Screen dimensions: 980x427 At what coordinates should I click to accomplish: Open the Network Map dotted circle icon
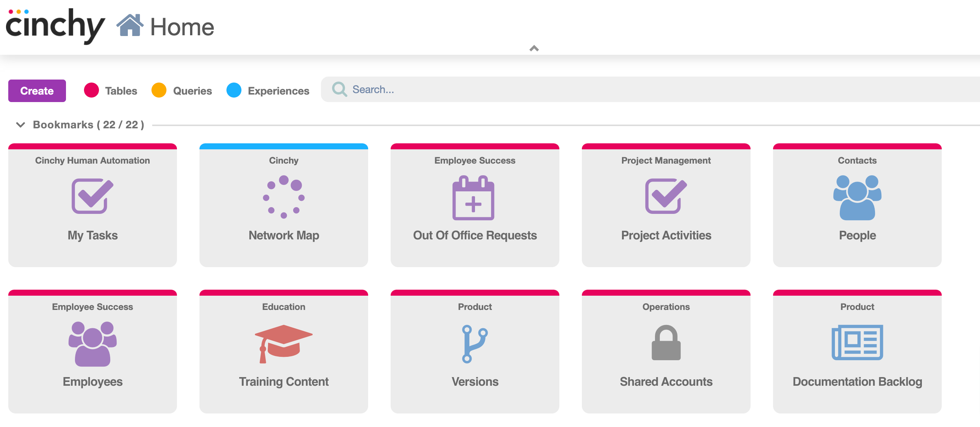(x=284, y=197)
